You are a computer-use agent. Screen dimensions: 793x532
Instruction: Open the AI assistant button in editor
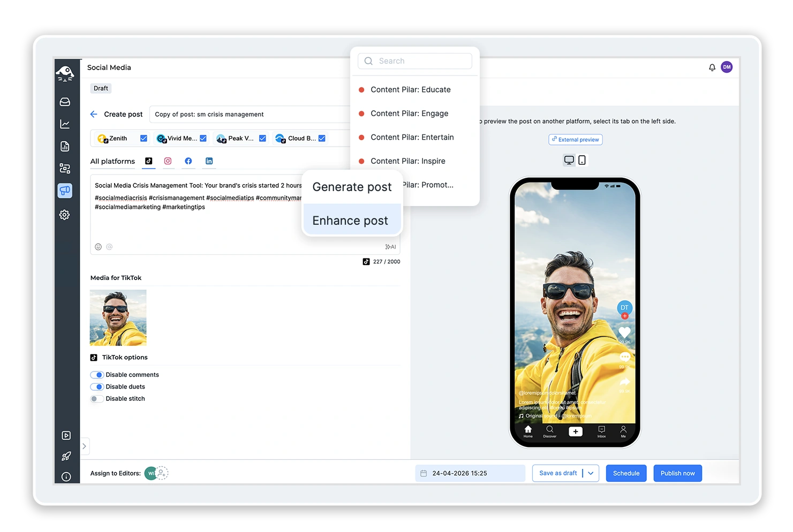391,247
